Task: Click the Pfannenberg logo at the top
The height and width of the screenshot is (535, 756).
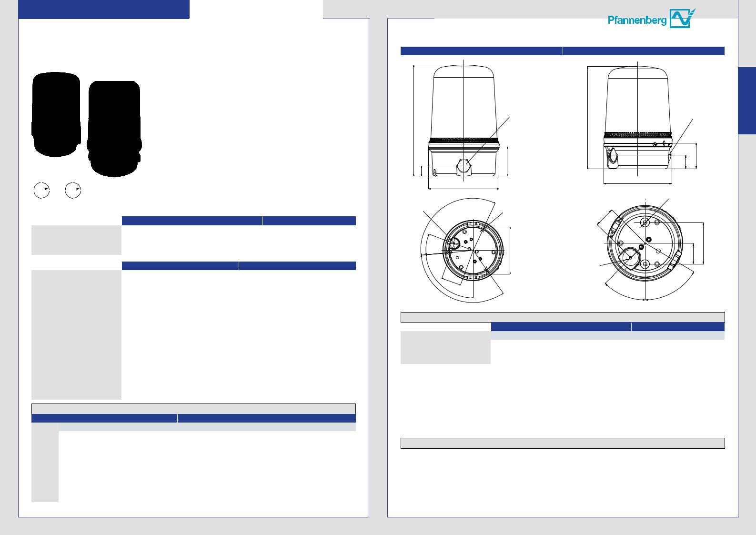Action: pyautogui.click(x=651, y=19)
